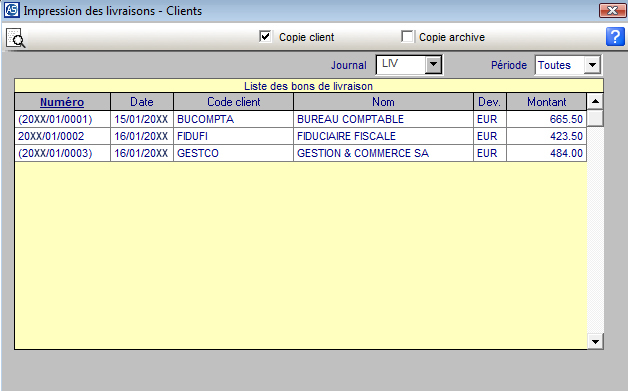This screenshot has height=391, width=628.
Task: Click the Nom column header
Action: point(383,102)
